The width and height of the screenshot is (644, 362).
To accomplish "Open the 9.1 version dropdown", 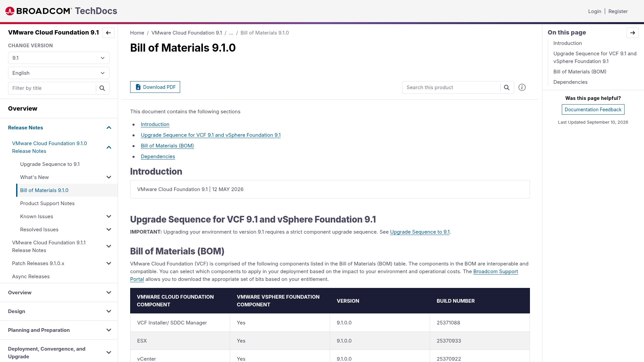I will pyautogui.click(x=59, y=58).
